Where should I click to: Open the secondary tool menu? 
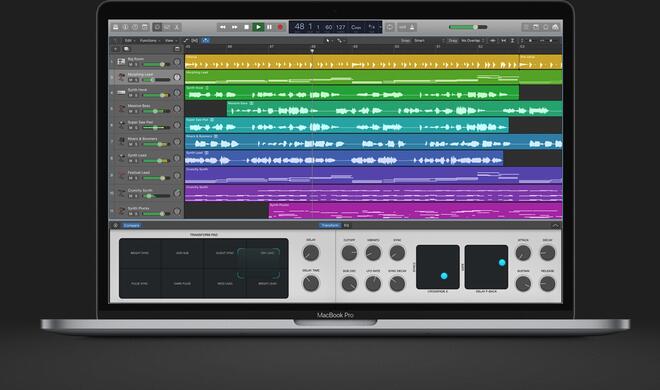[341, 40]
